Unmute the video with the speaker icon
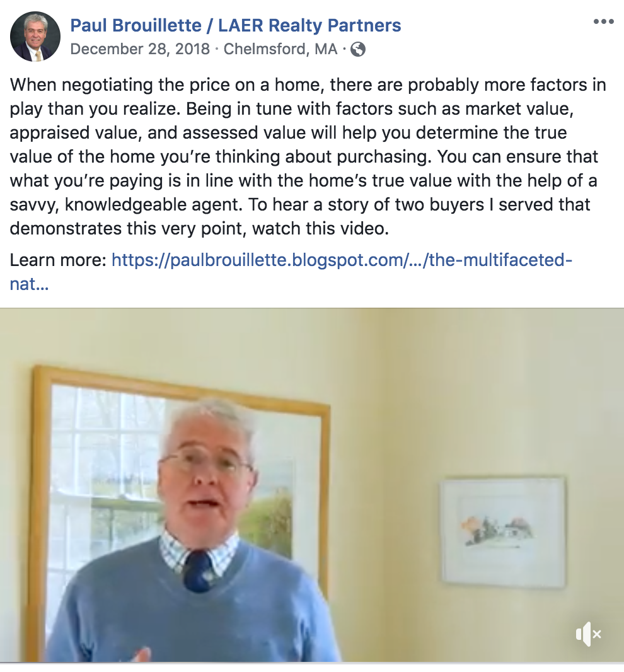 (589, 634)
